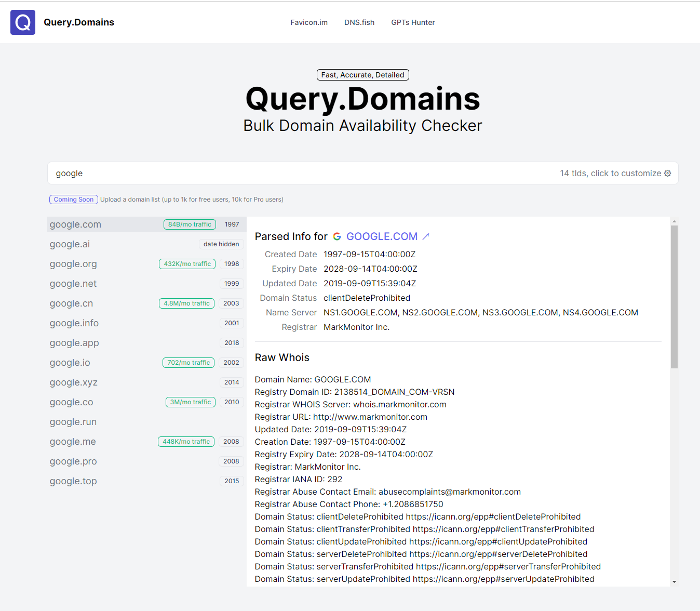
Task: Click the 2015 year badge for google.top
Action: (232, 481)
